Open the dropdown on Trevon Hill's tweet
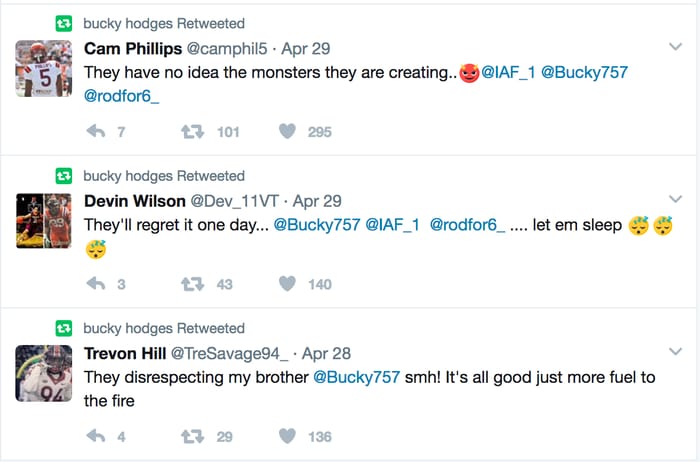 [675, 351]
